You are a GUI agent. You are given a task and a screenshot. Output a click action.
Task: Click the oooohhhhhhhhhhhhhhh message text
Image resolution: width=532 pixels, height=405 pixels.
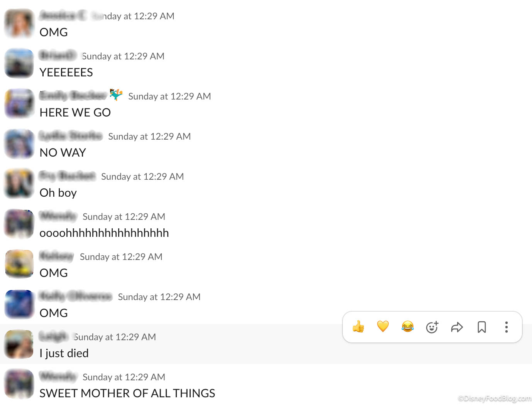[x=104, y=233]
